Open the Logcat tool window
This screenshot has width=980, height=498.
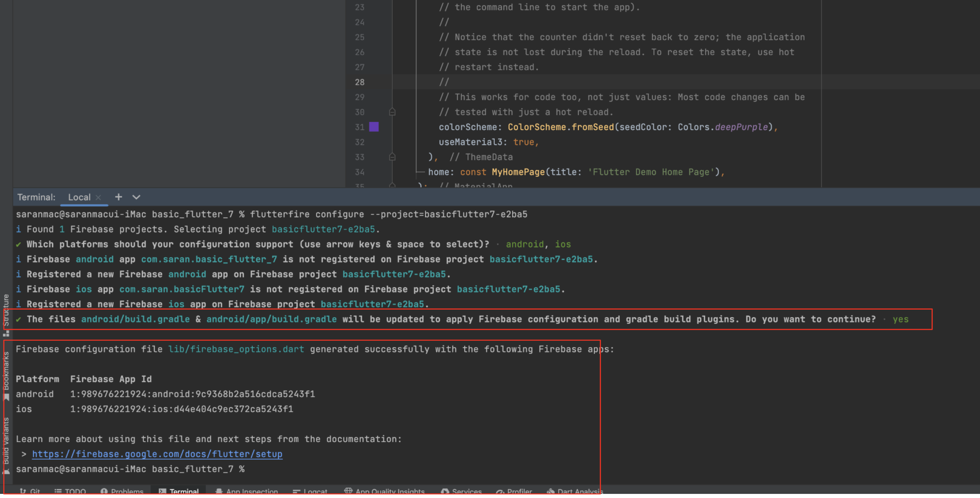(311, 492)
